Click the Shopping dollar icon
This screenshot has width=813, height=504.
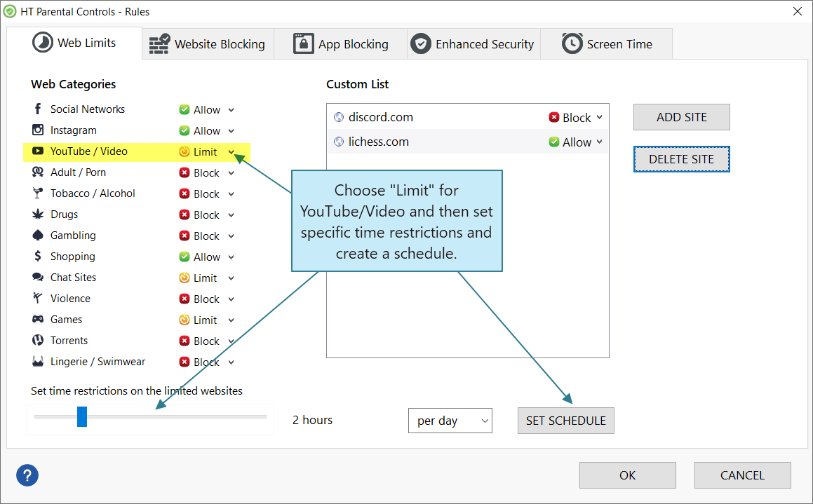pos(37,256)
